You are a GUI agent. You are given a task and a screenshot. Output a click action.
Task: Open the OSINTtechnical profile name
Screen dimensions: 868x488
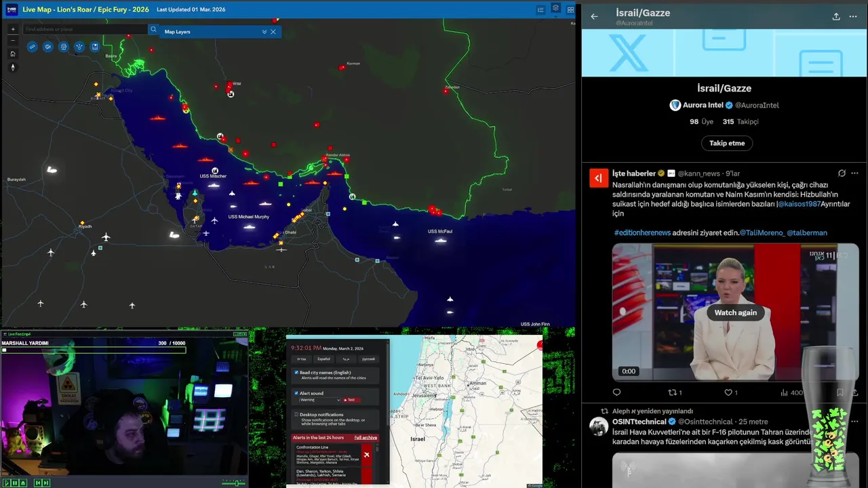(x=639, y=422)
